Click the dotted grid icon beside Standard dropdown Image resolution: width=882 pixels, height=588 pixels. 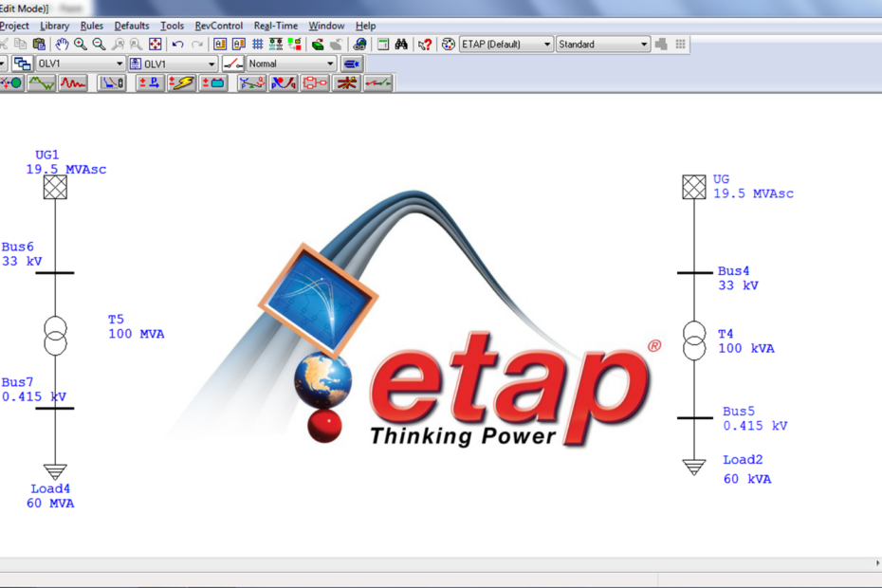pos(680,44)
